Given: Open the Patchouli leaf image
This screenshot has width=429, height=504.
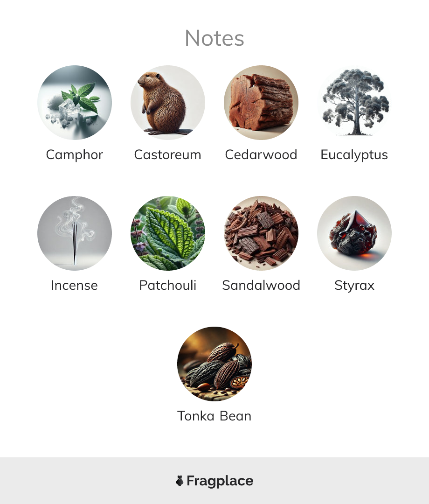Looking at the screenshot, I should tap(167, 233).
